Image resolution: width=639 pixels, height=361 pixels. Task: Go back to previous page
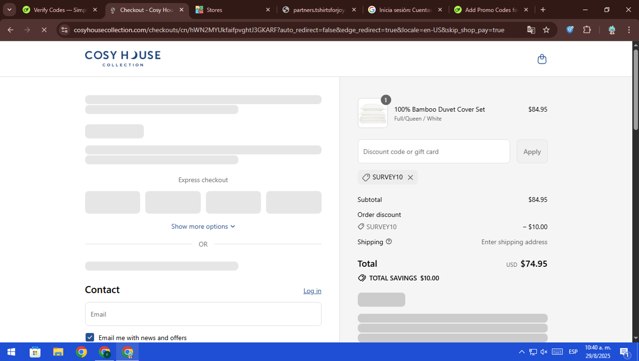[11, 30]
